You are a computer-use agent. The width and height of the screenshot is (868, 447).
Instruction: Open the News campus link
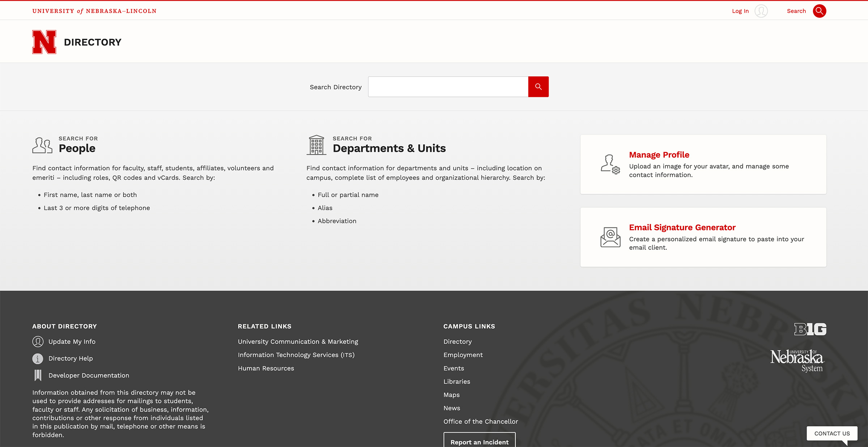click(x=452, y=408)
